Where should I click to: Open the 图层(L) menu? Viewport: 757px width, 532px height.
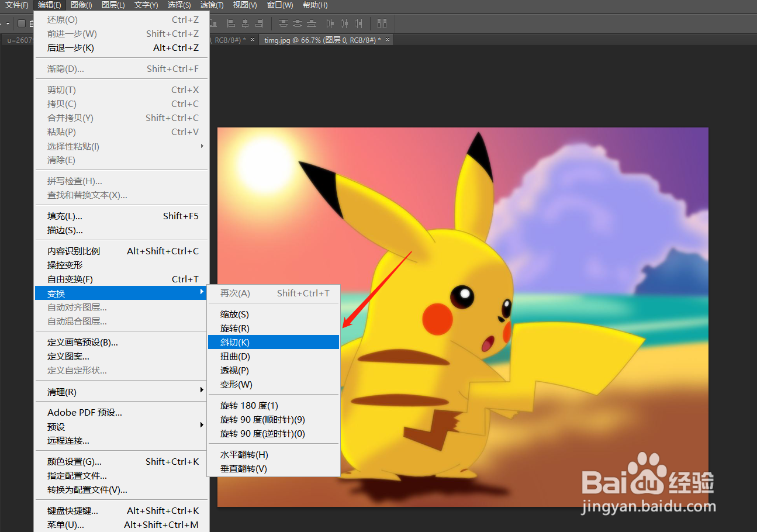(113, 5)
